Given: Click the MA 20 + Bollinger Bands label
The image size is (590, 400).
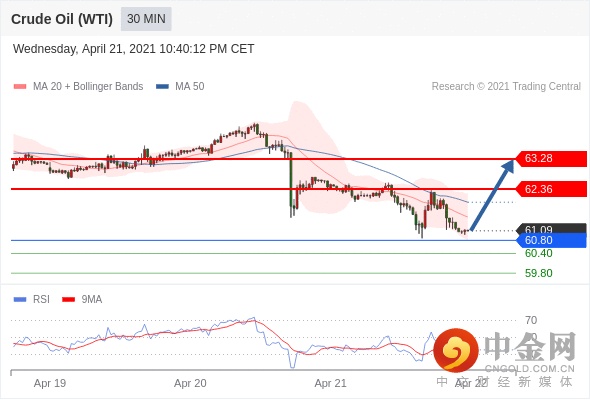Looking at the screenshot, I should [88, 87].
